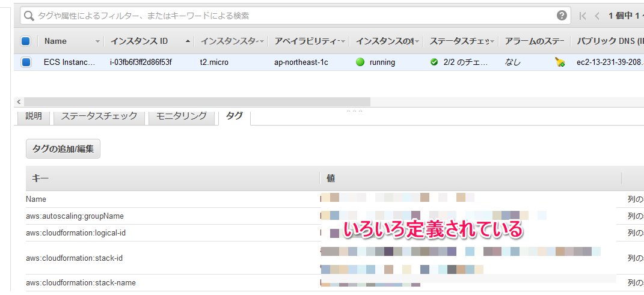
Task: Toggle checkbox for ECS Instance row
Action: coord(26,62)
